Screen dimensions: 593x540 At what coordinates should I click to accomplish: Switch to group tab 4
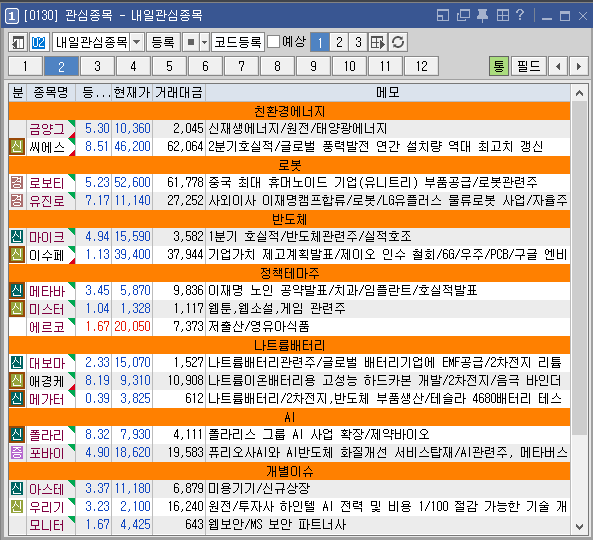coord(133,67)
